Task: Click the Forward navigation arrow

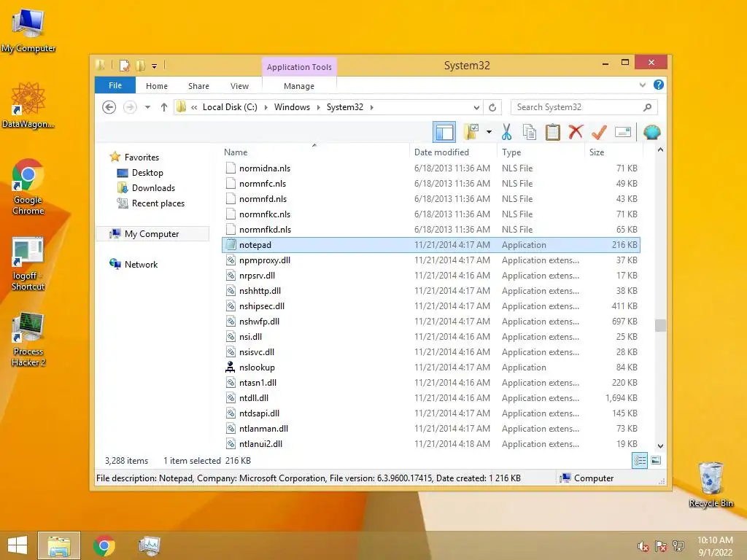Action: point(130,107)
